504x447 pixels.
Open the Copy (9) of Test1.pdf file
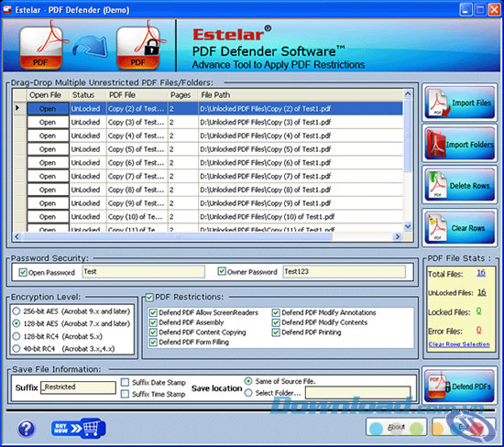click(x=48, y=203)
